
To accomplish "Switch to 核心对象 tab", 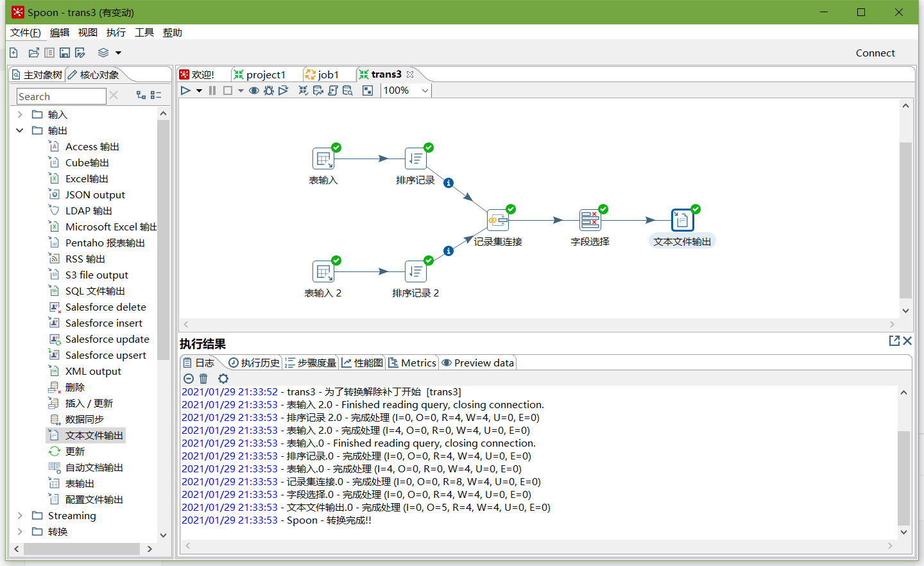I will tap(94, 75).
